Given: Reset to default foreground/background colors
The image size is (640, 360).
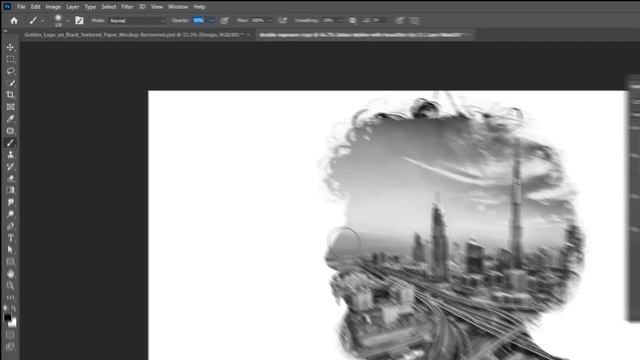Looking at the screenshot, I should [5, 308].
